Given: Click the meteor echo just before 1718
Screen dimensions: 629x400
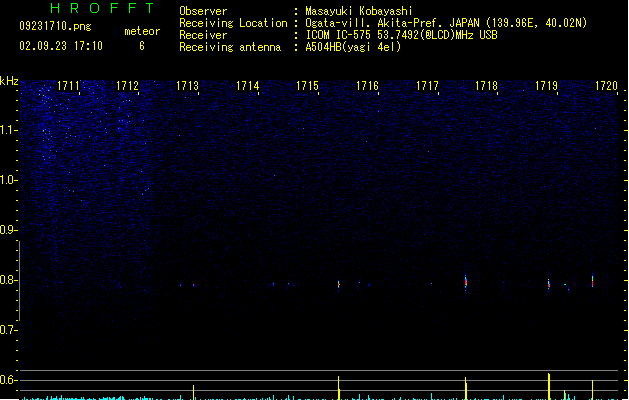Looking at the screenshot, I should click(x=466, y=282).
